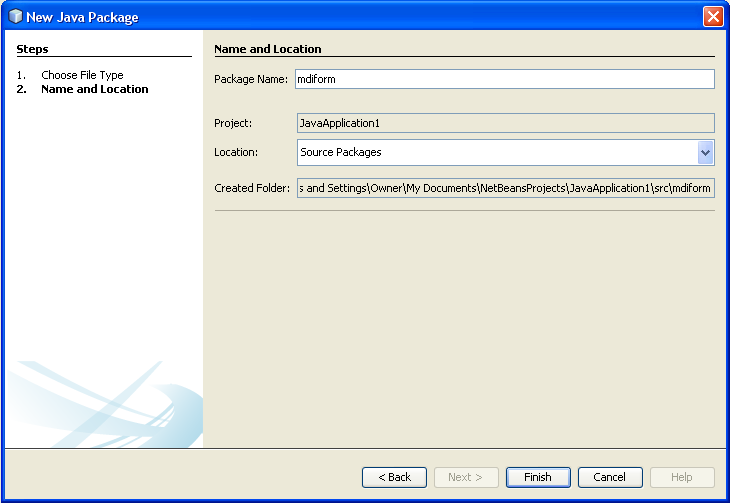
Task: Click the disabled Help button
Action: (682, 477)
